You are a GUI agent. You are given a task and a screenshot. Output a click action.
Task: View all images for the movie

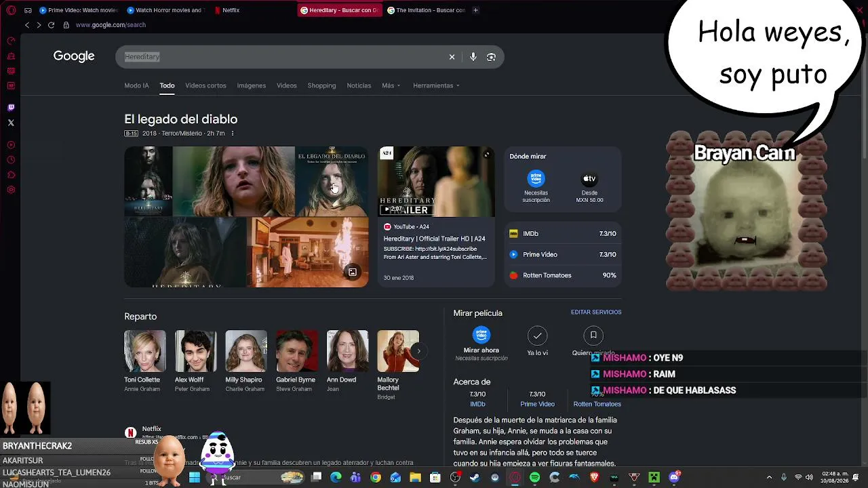pos(353,272)
